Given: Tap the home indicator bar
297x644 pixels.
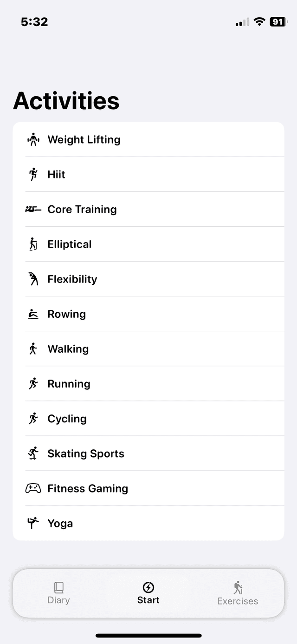Looking at the screenshot, I should (148, 635).
